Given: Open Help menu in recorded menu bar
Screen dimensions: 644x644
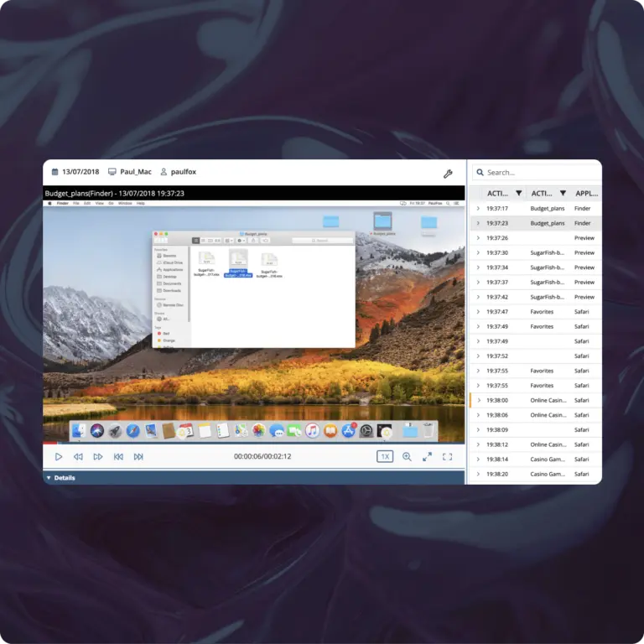Looking at the screenshot, I should (x=141, y=203).
